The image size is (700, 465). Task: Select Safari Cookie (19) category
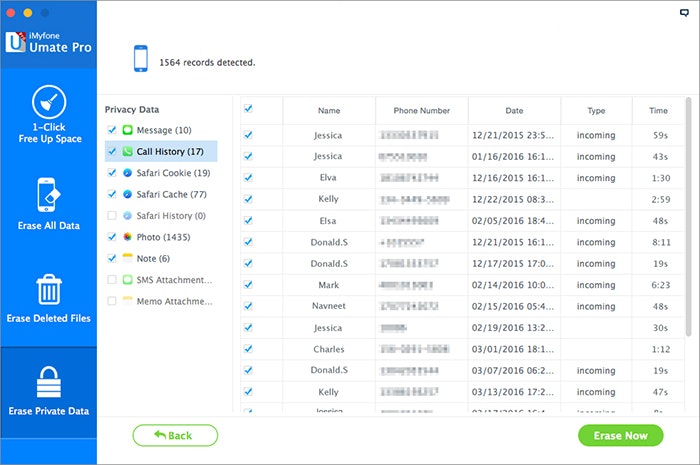point(161,173)
